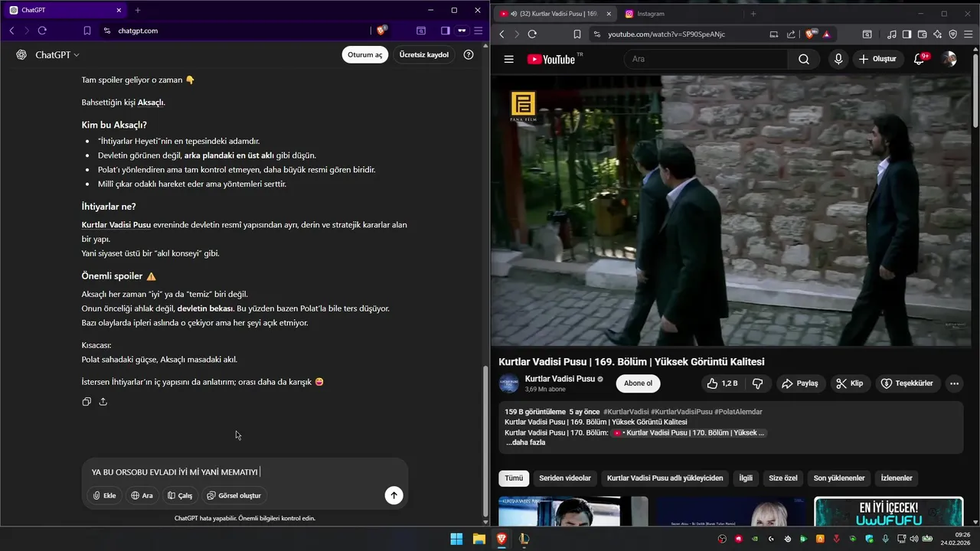Click the YouTube search magnifier button
This screenshot has width=980, height=551.
point(804,59)
